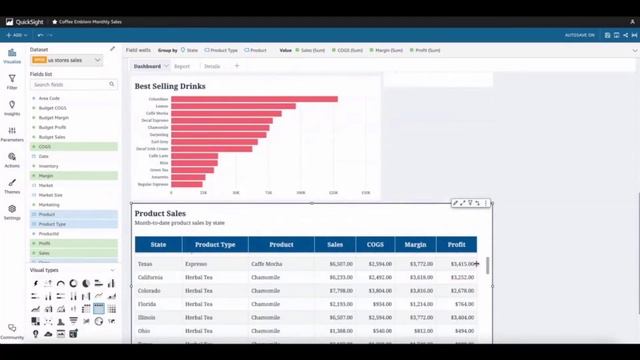Open the Filter sidebar panel
The height and width of the screenshot is (360, 640).
click(12, 82)
